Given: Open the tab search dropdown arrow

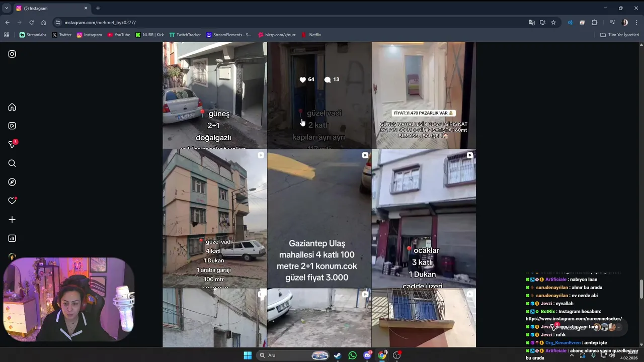Looking at the screenshot, I should (7, 8).
